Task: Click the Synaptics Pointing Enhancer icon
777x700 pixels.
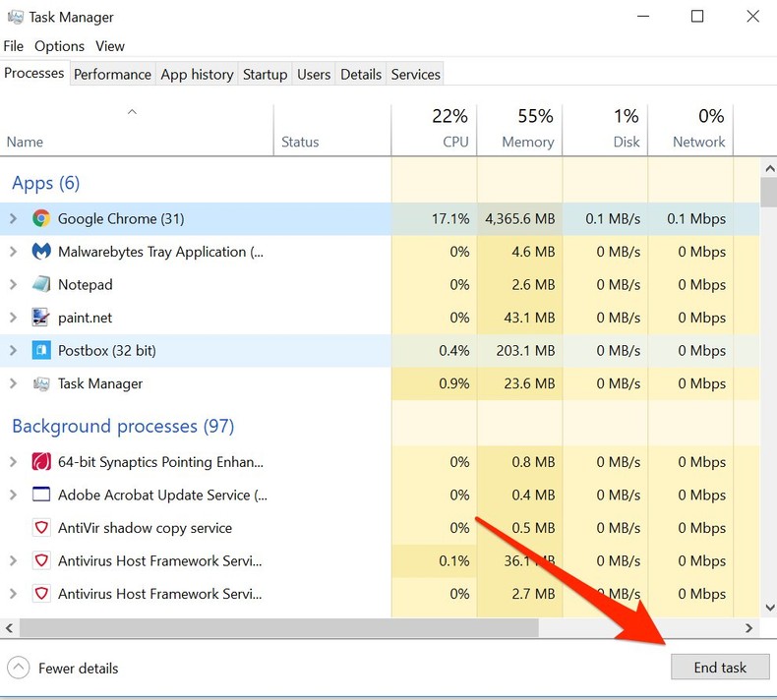Action: [41, 462]
